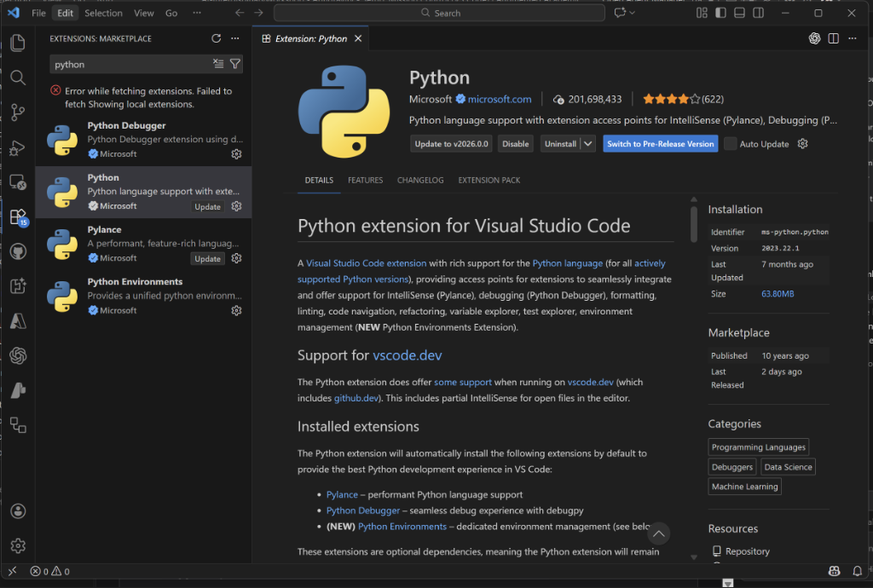Open the Remote Explorer view

(18, 182)
